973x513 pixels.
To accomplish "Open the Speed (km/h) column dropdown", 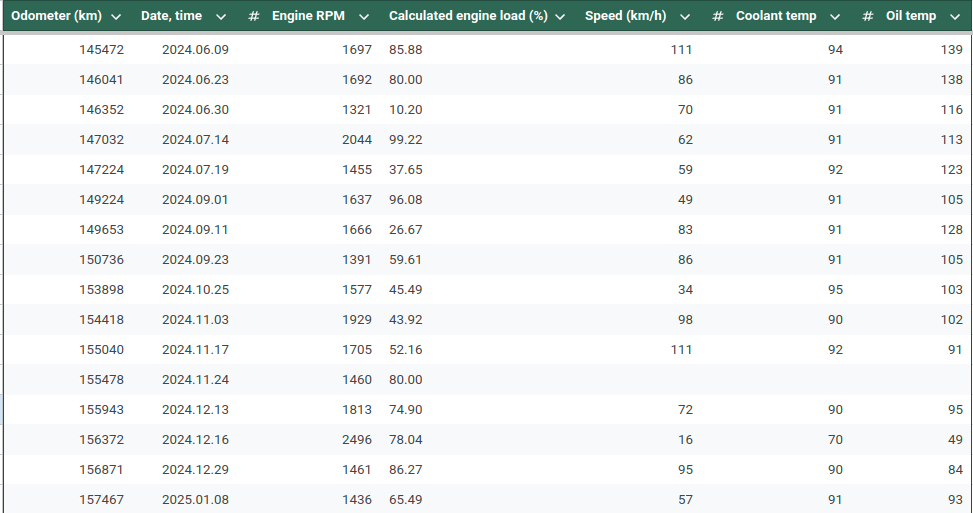I will tap(685, 17).
